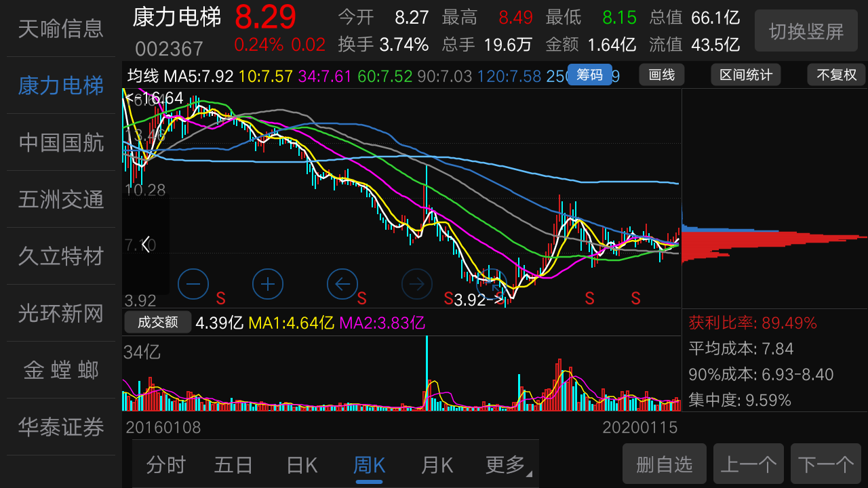Switch to 日K tab
868x488 pixels.
(302, 465)
